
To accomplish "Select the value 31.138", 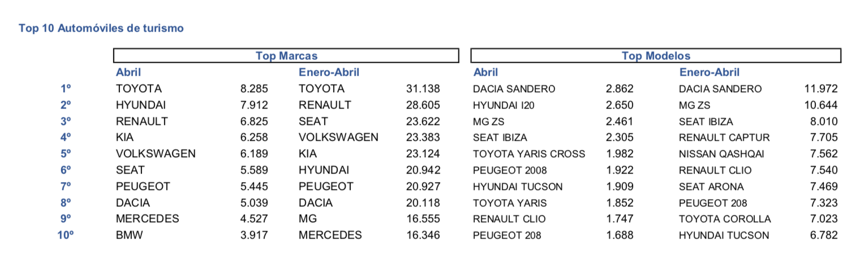I will [x=423, y=89].
